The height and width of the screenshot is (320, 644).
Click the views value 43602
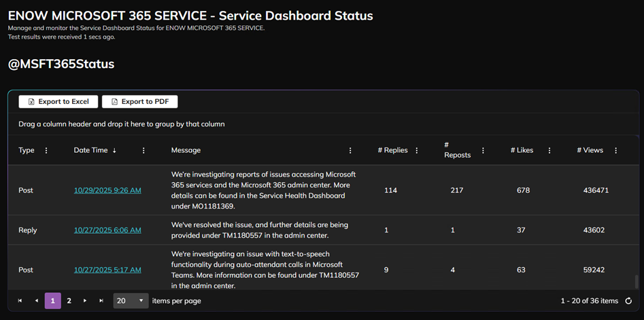(x=594, y=230)
